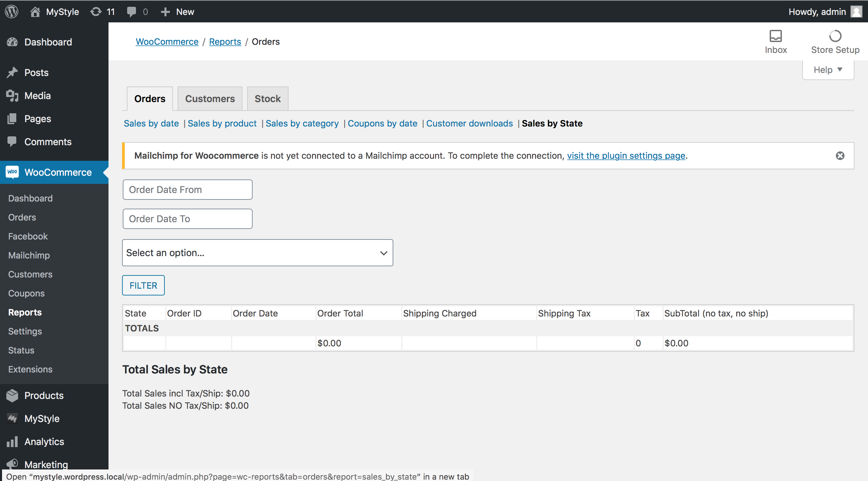Open the Inbox panel icon
Screen dimensions: 868x481
tap(775, 36)
